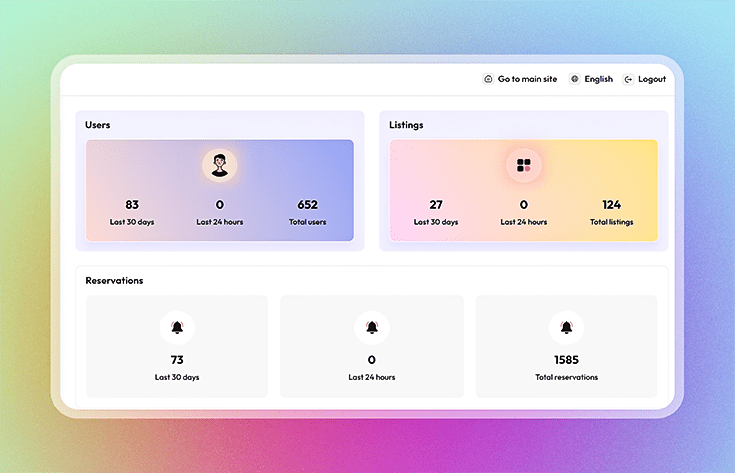Click the logout arrow icon
Screen dimensions: 735x473
[x=628, y=79]
